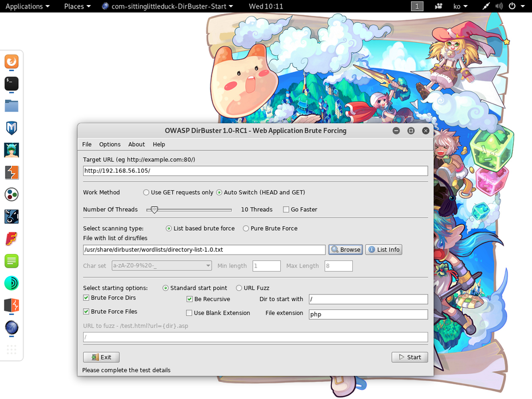Click the List Info button

(x=384, y=250)
